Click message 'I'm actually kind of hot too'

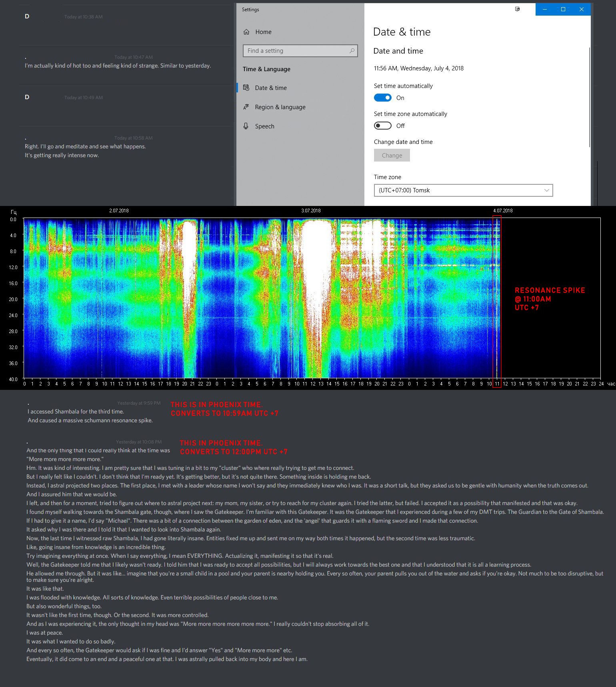tap(118, 66)
